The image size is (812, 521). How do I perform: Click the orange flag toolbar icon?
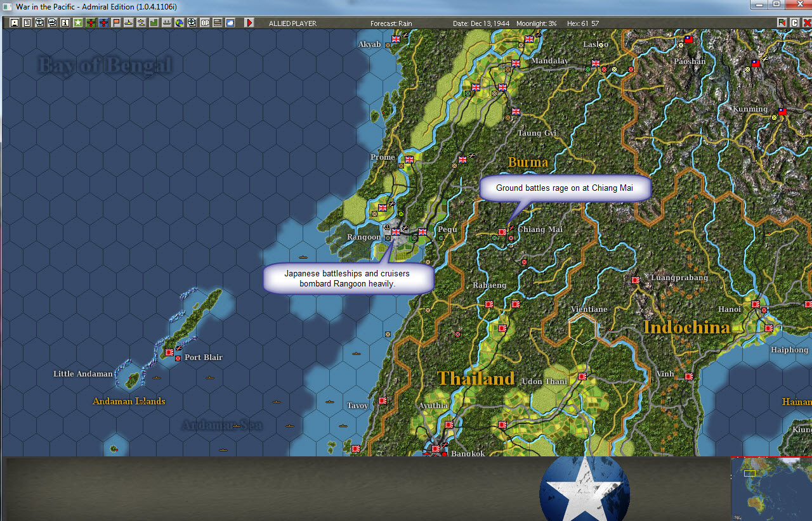116,23
